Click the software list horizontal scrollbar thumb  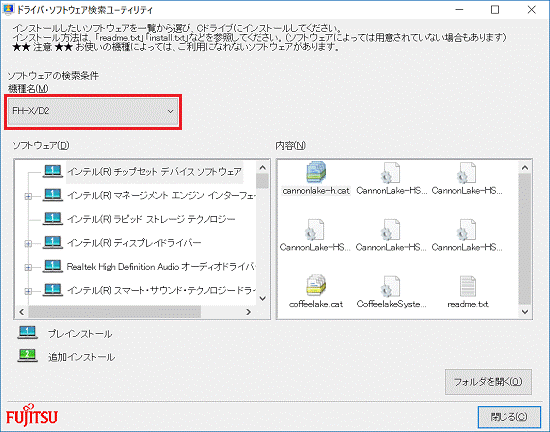pos(115,312)
